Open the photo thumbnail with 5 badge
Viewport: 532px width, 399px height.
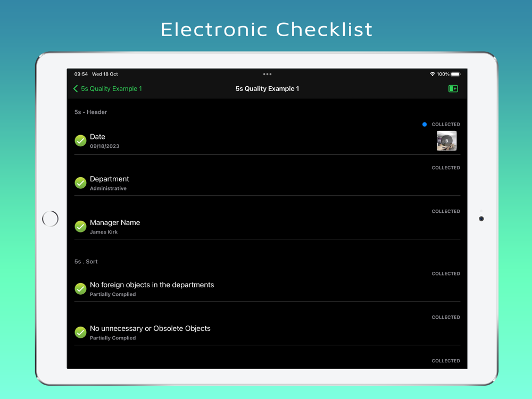tap(446, 140)
